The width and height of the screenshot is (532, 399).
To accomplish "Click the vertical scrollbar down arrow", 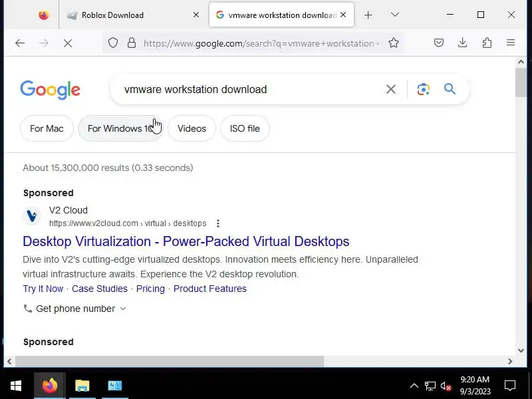I will (x=521, y=350).
